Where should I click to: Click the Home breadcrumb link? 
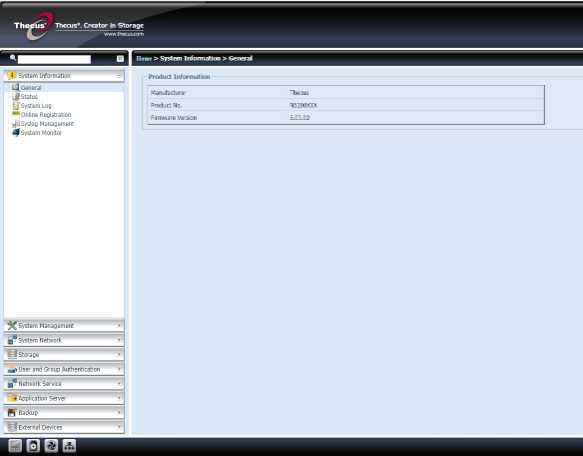[144, 59]
